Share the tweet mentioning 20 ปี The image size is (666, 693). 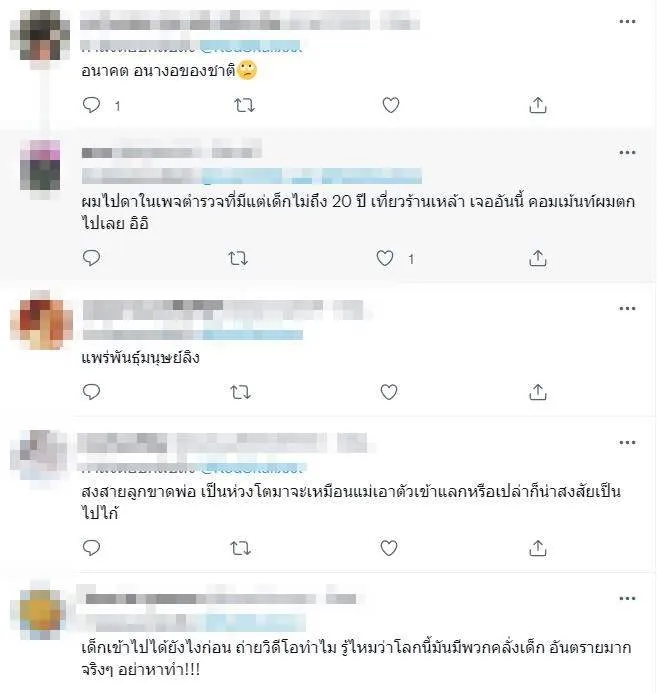pyautogui.click(x=538, y=258)
